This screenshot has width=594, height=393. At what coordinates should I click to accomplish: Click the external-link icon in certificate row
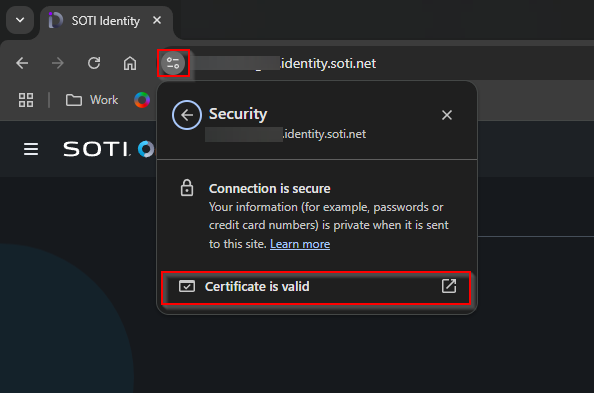click(x=449, y=286)
